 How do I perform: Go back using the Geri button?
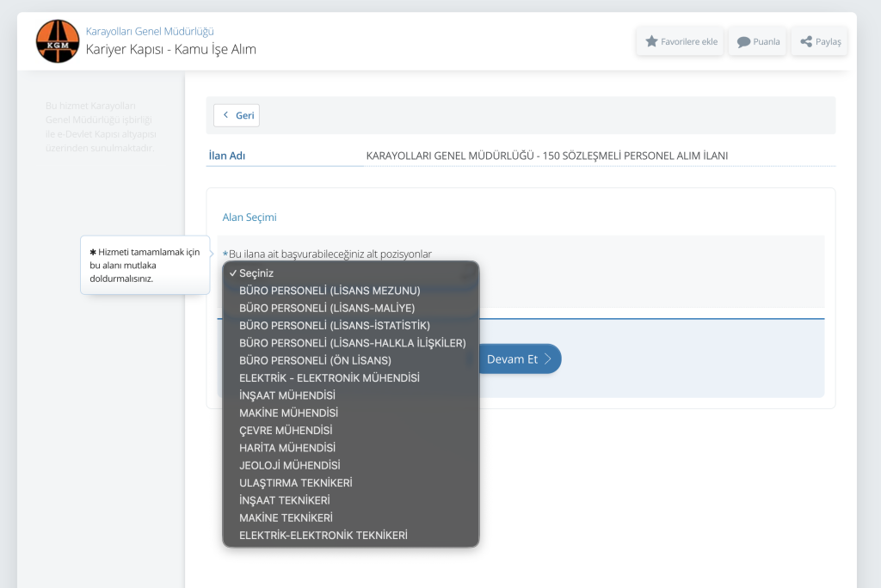point(237,115)
